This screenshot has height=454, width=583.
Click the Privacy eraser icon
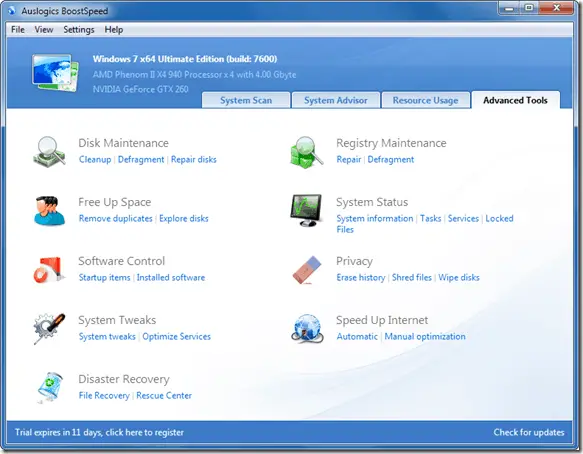coord(307,270)
